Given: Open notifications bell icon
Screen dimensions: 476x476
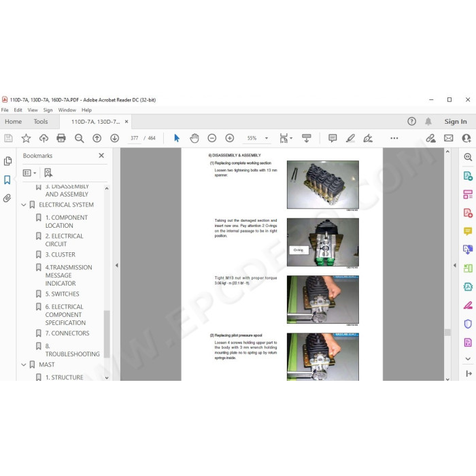Looking at the screenshot, I should [428, 122].
